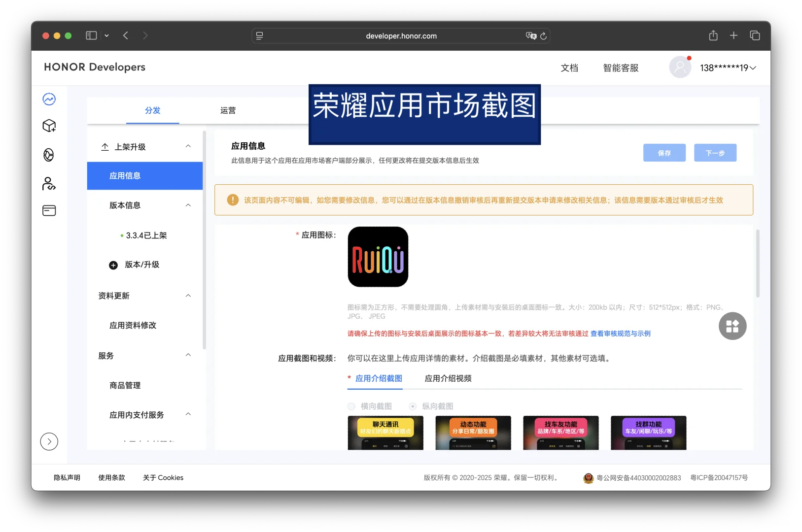Expand the left rail with arrow circle
This screenshot has height=532, width=802.
[49, 441]
